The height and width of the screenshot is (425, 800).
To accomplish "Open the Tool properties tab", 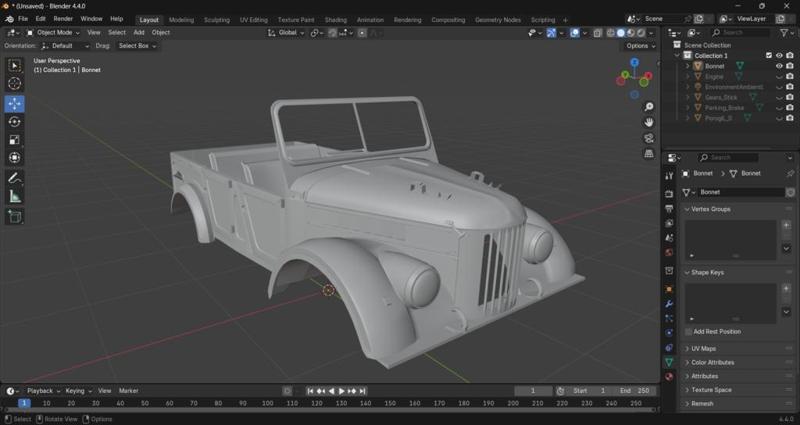I will point(669,176).
